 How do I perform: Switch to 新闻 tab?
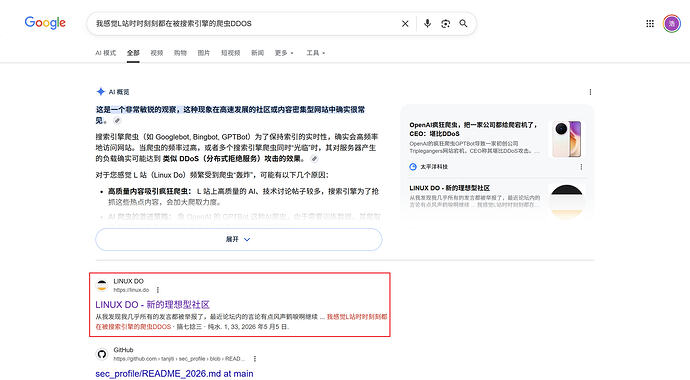pyautogui.click(x=257, y=53)
